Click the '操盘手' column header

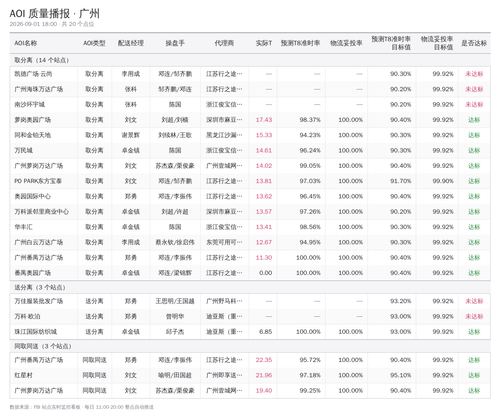point(175,43)
